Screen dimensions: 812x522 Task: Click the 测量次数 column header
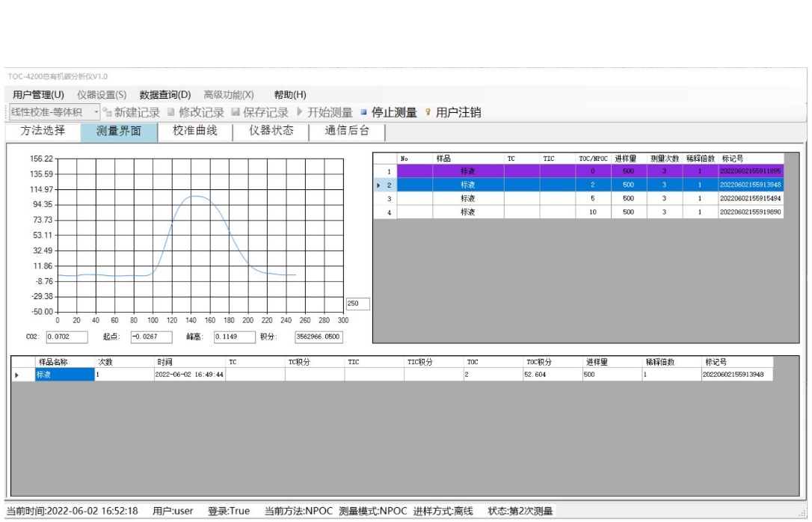(x=665, y=159)
